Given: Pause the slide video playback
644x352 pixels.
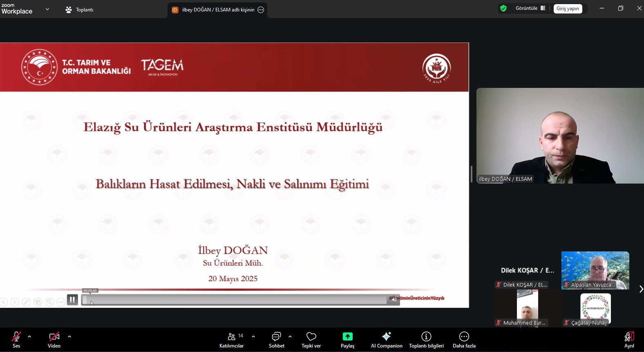Looking at the screenshot, I should 72,300.
